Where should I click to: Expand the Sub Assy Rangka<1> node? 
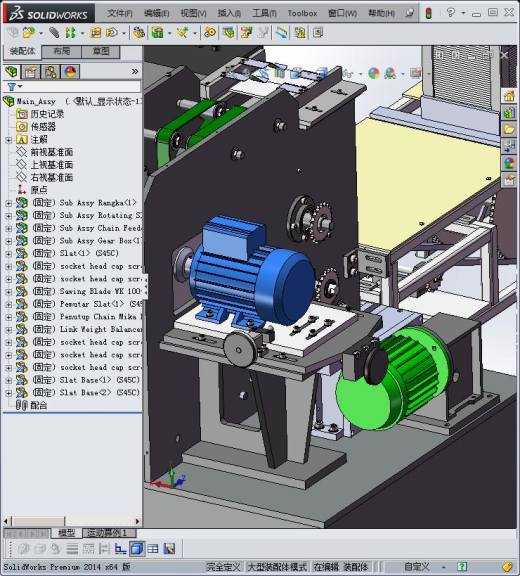tap(9, 203)
